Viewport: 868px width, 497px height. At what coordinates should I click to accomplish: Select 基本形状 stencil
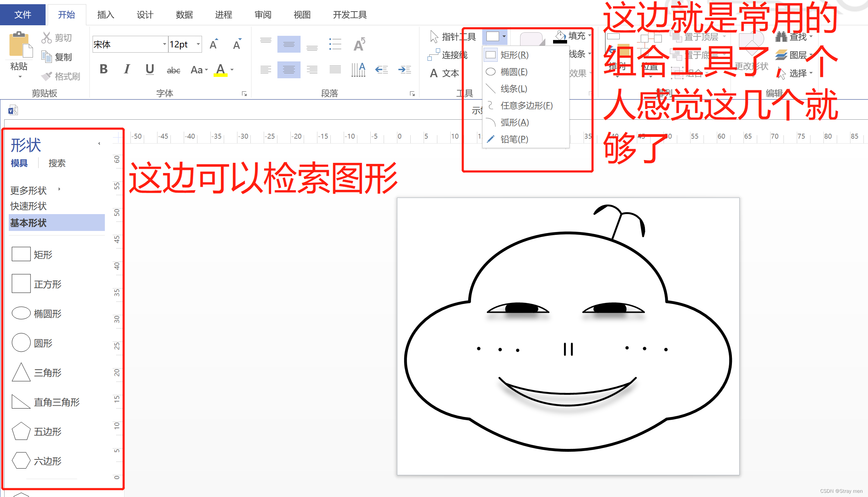click(57, 223)
